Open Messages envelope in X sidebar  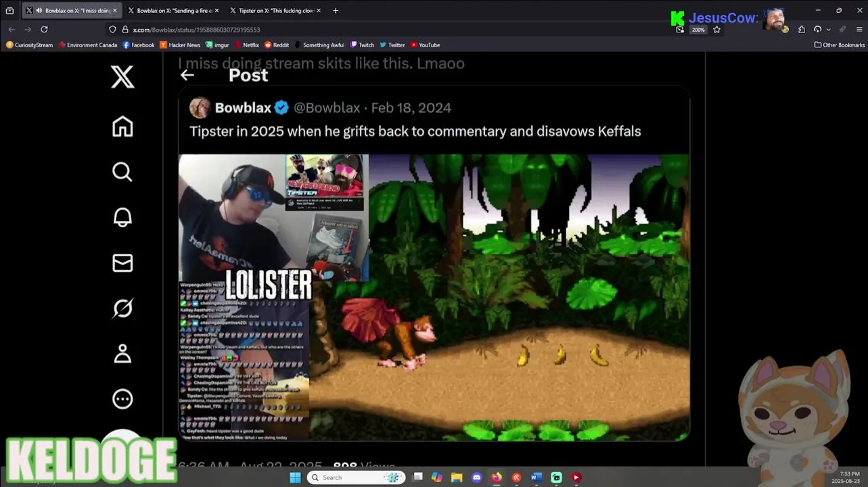[x=122, y=262]
